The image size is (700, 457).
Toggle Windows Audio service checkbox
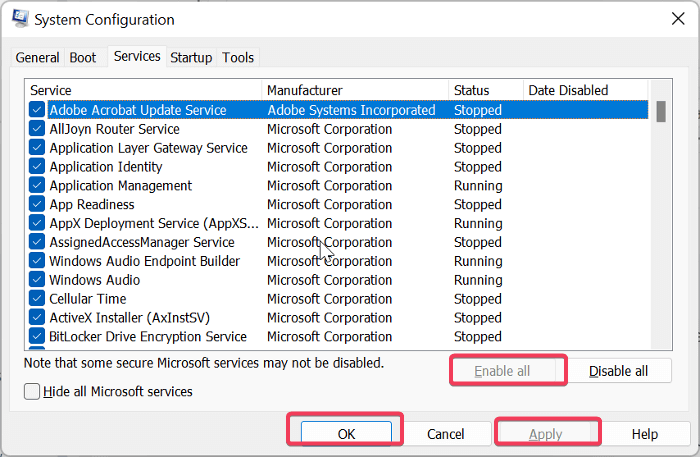[37, 280]
